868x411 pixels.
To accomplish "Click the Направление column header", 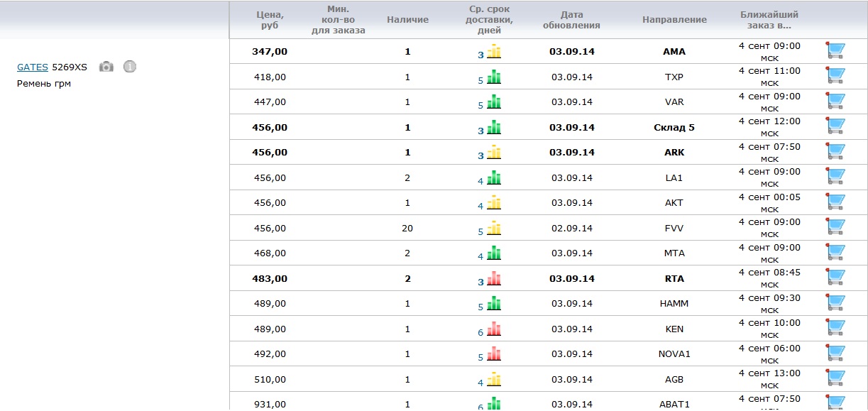I will [x=674, y=20].
